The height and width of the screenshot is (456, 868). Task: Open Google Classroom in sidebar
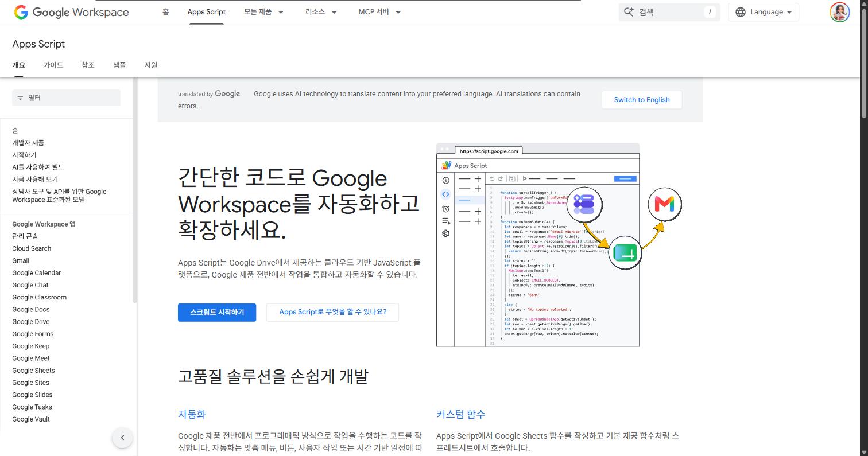(x=39, y=297)
